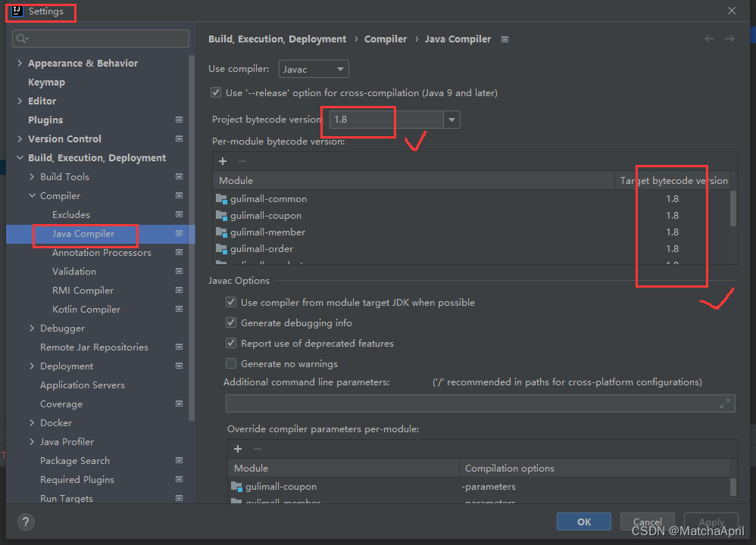The image size is (756, 545).
Task: Click project icon next to Plugins
Action: click(179, 120)
